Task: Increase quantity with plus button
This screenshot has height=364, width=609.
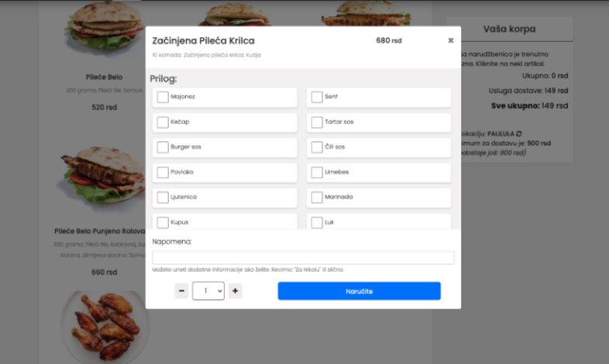Action: (236, 291)
